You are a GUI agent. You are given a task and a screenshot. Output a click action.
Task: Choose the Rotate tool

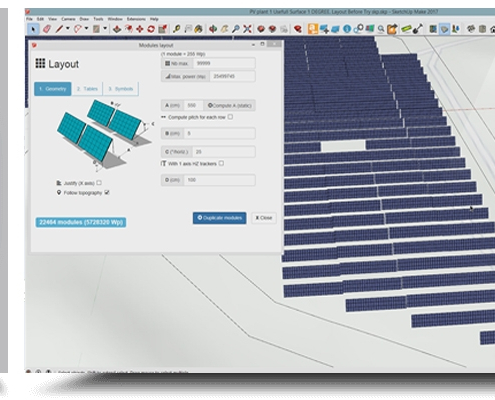(151, 29)
